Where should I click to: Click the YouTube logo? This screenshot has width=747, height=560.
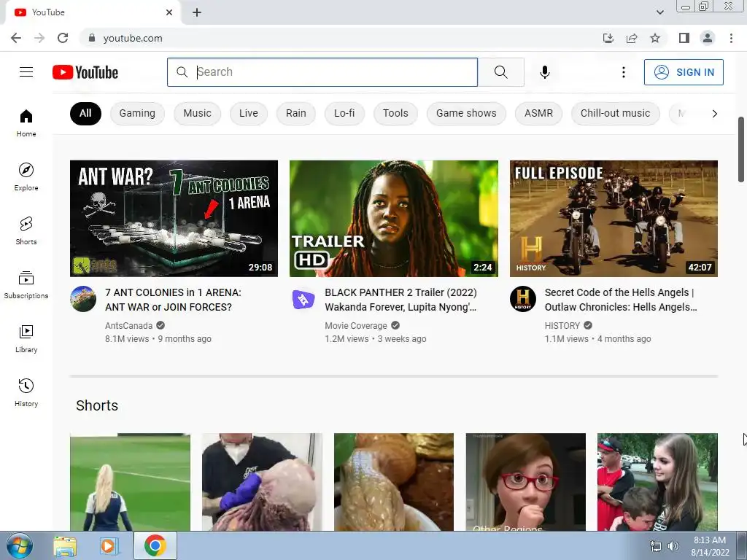tap(85, 72)
